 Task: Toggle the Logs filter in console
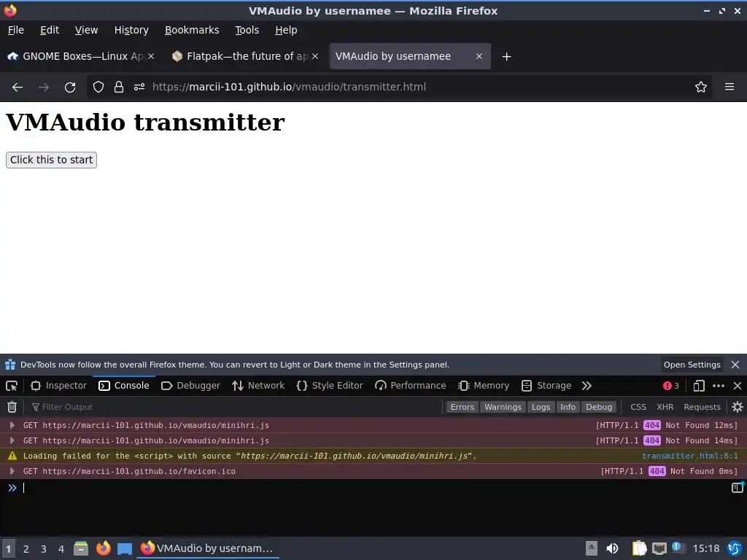[541, 407]
